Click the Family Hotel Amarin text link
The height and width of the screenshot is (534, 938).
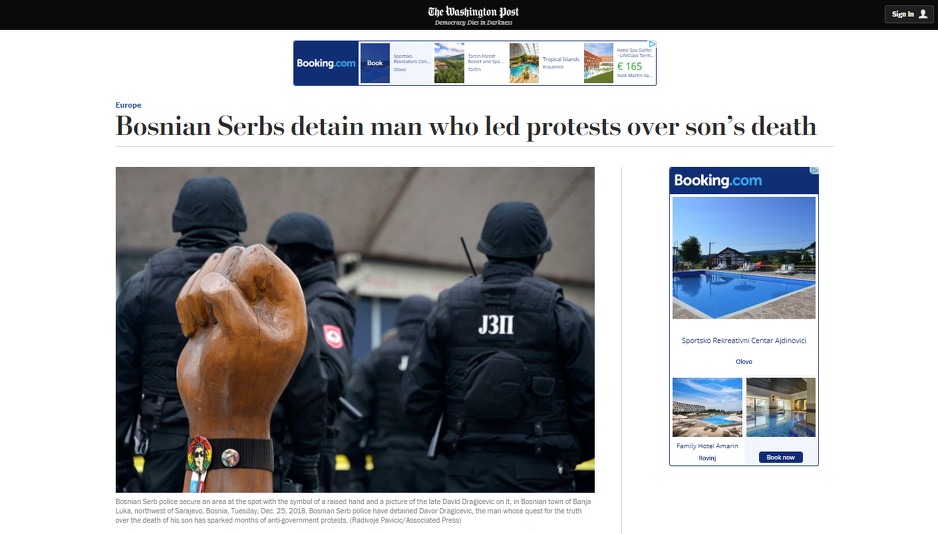(x=707, y=446)
